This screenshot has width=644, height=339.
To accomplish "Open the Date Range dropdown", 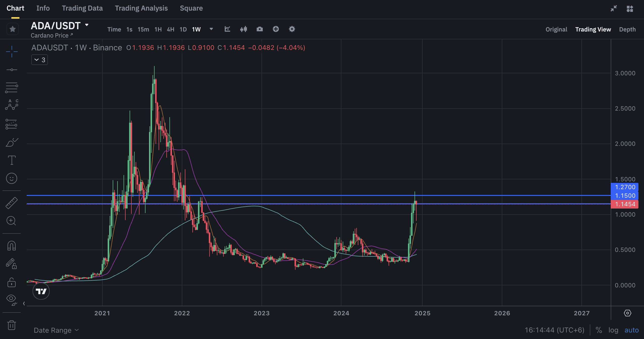I will (x=56, y=330).
